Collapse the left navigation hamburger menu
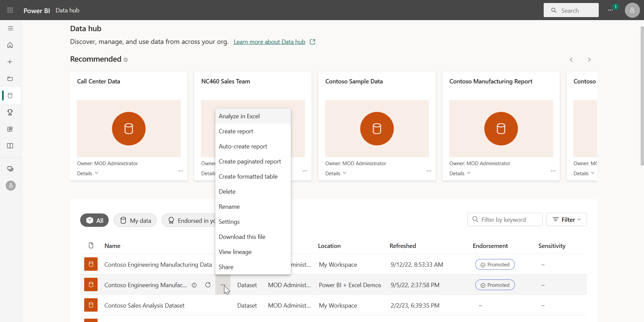This screenshot has height=322, width=644. tap(10, 28)
